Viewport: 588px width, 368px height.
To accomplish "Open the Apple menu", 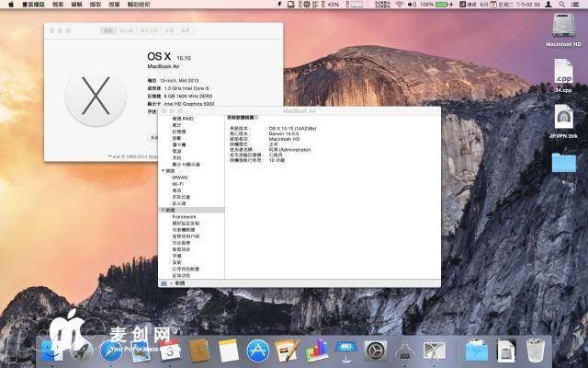I will (9, 5).
